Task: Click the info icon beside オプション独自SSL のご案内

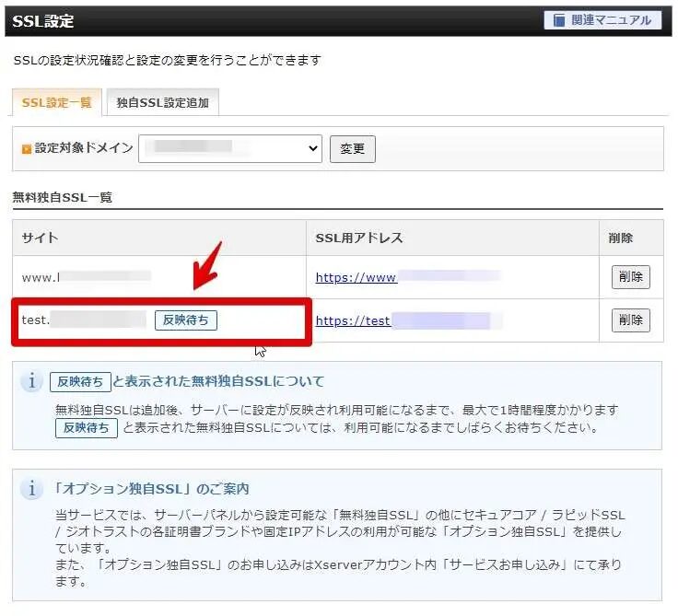Action: 33,488
